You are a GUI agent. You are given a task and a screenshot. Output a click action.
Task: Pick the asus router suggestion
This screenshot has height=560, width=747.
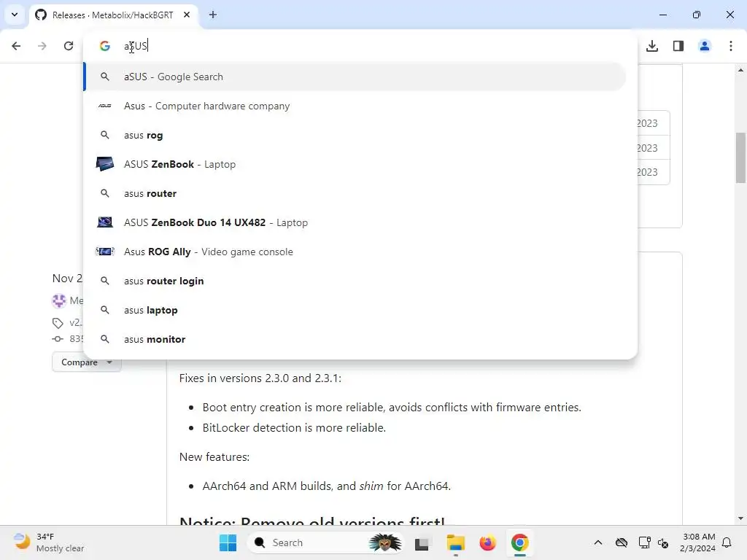coord(355,193)
